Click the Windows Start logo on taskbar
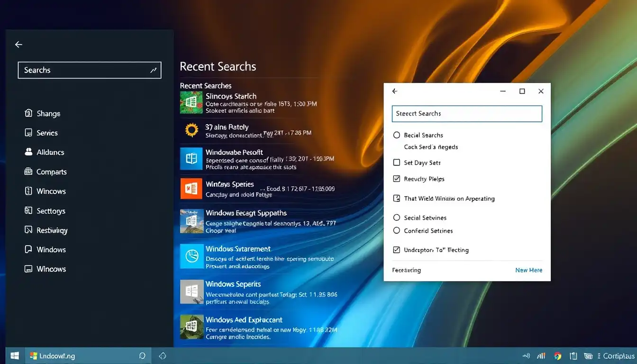 (15, 355)
